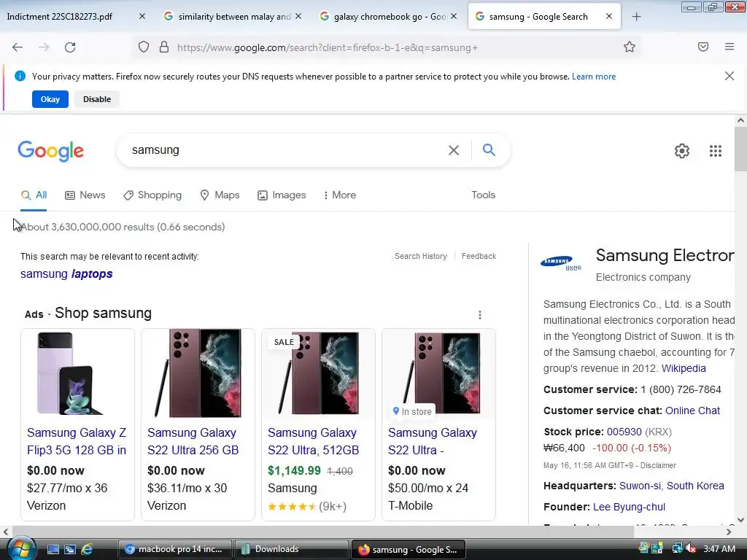Launch Internet Explorer from quick launch

87,549
